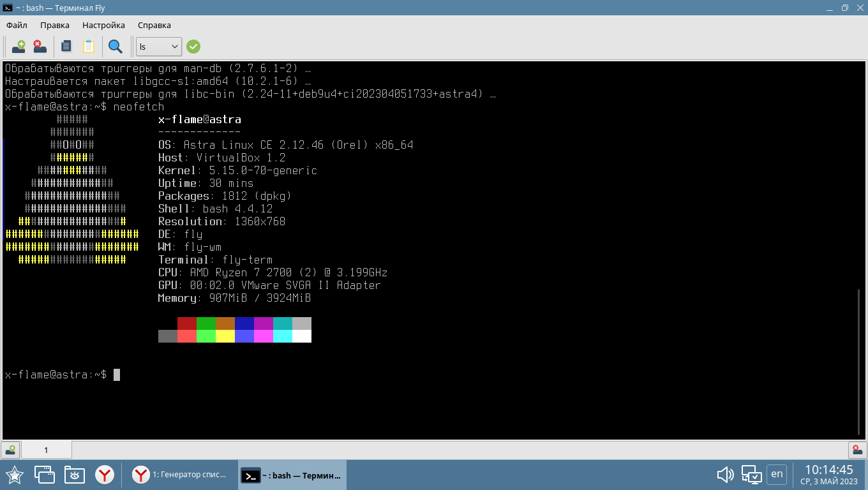Open the terminal search tool

(115, 47)
